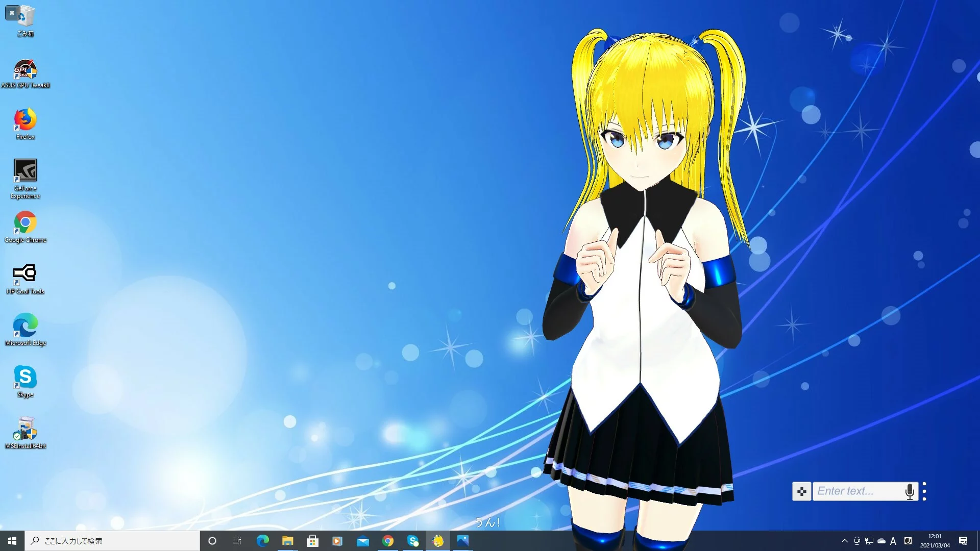This screenshot has height=551, width=980.
Task: Open the Photos app on the taskbar
Action: [462, 541]
